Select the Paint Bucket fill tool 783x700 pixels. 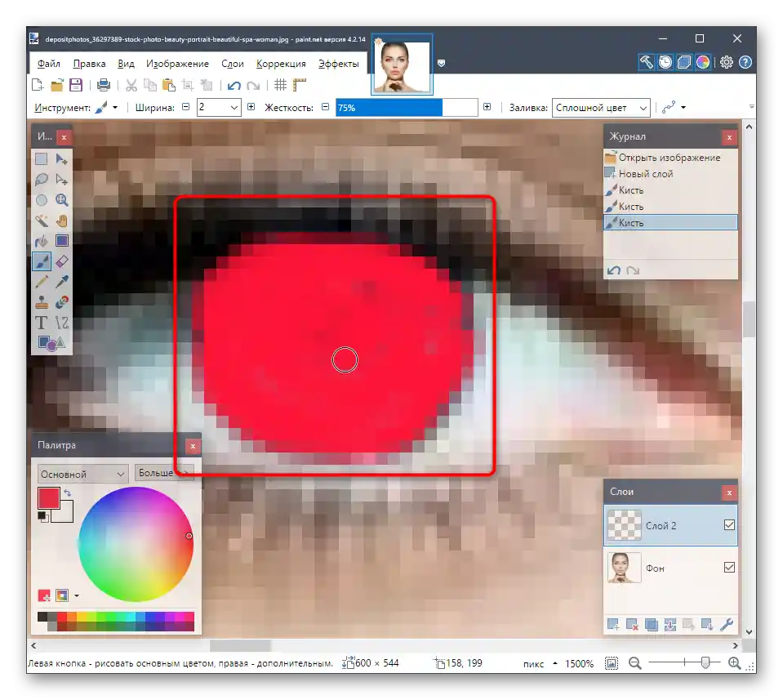pyautogui.click(x=42, y=241)
